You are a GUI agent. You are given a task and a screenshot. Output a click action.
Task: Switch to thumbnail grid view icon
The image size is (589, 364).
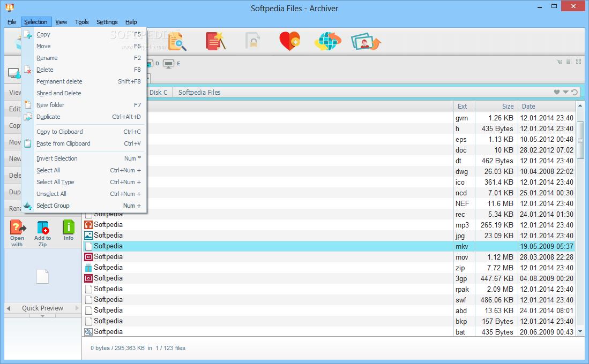pyautogui.click(x=578, y=61)
